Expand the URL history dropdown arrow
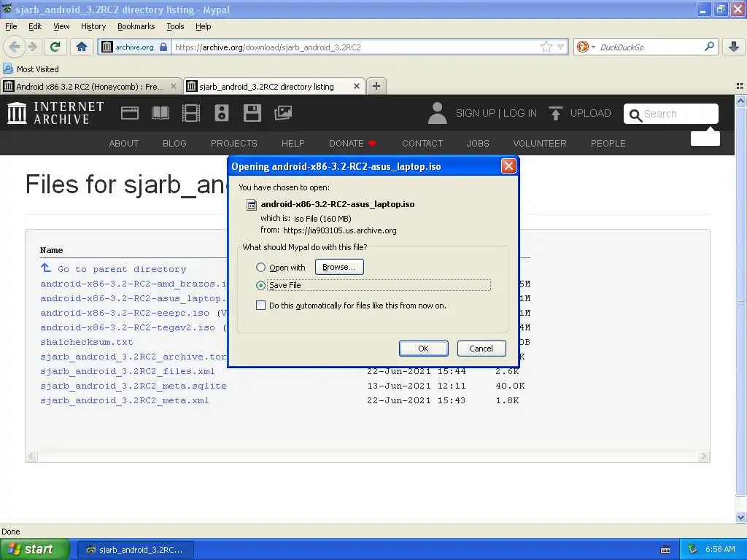 coord(561,47)
